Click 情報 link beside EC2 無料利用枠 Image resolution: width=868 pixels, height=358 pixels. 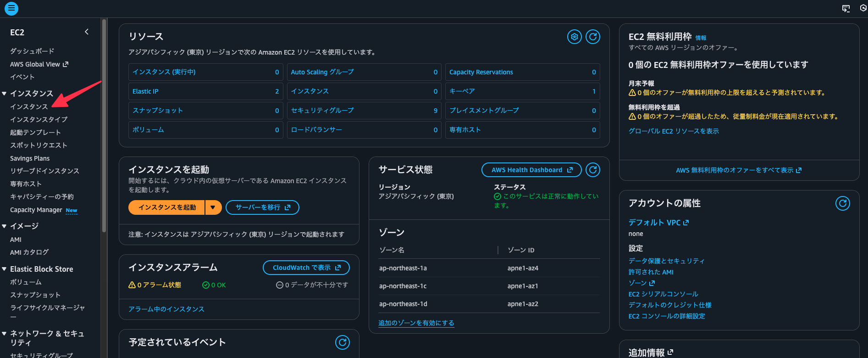701,38
